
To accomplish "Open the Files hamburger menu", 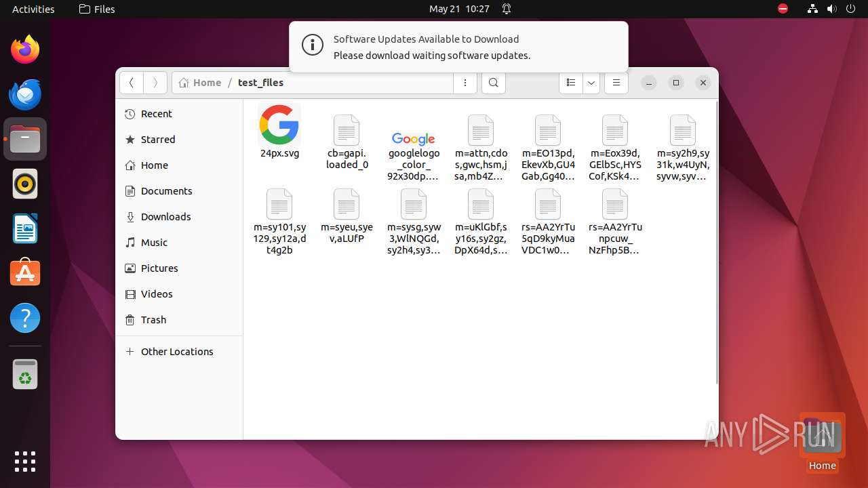I will [x=616, y=83].
